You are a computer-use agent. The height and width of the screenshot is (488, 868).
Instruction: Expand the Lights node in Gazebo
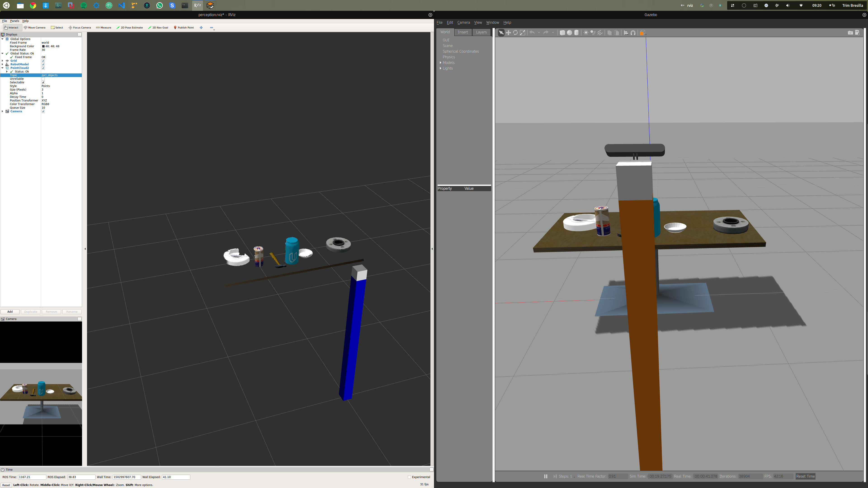[440, 68]
